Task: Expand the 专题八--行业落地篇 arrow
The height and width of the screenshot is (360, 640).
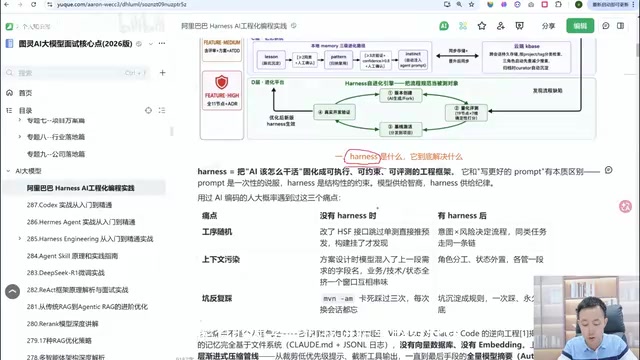Action: (x=19, y=137)
